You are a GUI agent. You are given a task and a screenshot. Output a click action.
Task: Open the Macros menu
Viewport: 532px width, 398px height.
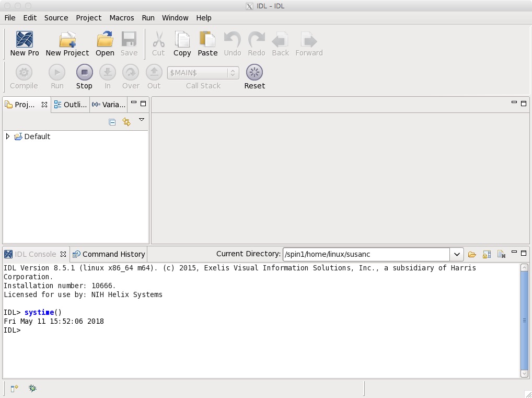(122, 18)
